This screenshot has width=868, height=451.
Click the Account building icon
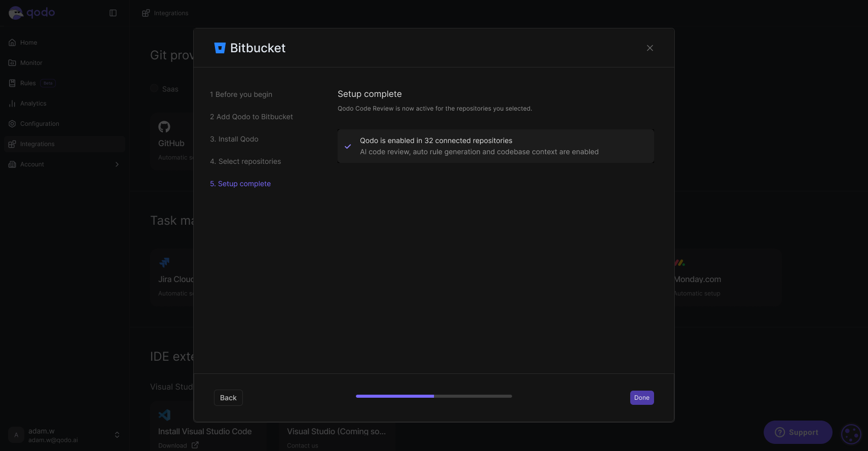click(x=12, y=164)
